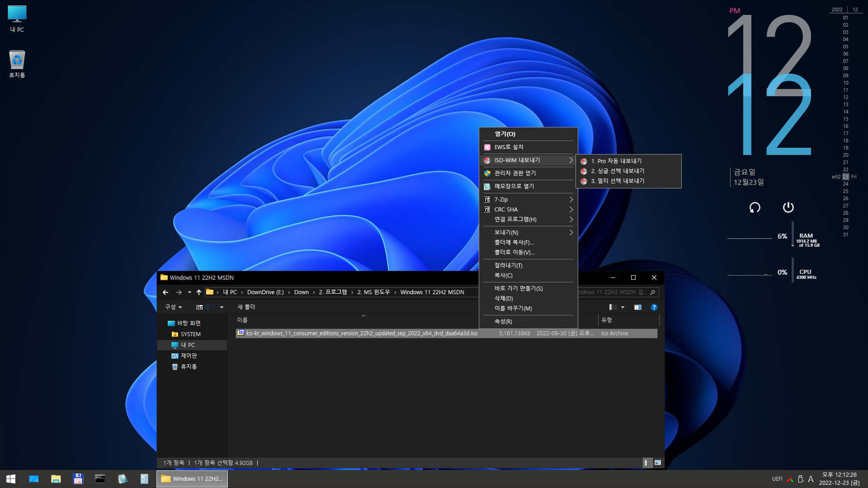Launch the calculator from the taskbar
The width and height of the screenshot is (868, 488).
(x=144, y=479)
